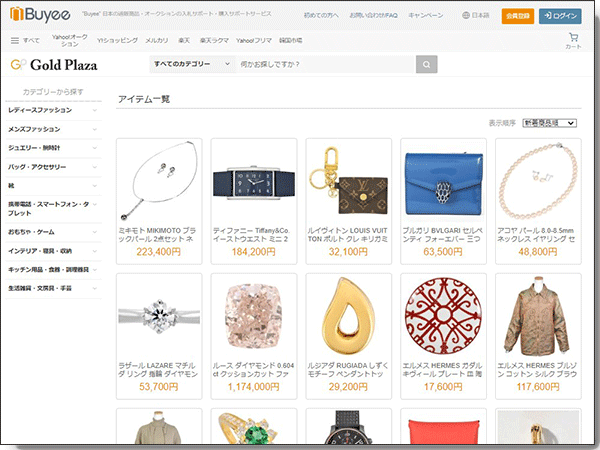
Task: Click the 会員登録 button
Action: [518, 16]
